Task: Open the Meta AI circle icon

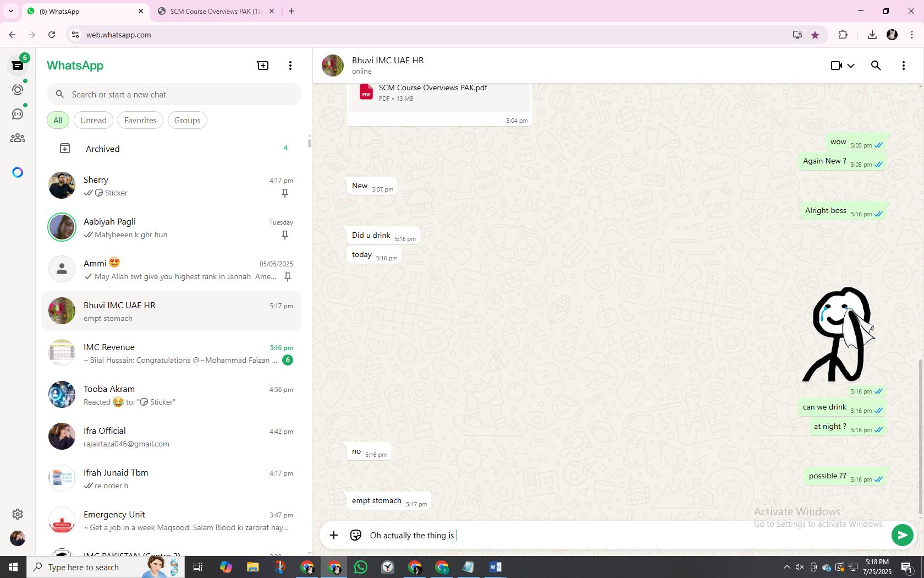Action: [x=18, y=172]
